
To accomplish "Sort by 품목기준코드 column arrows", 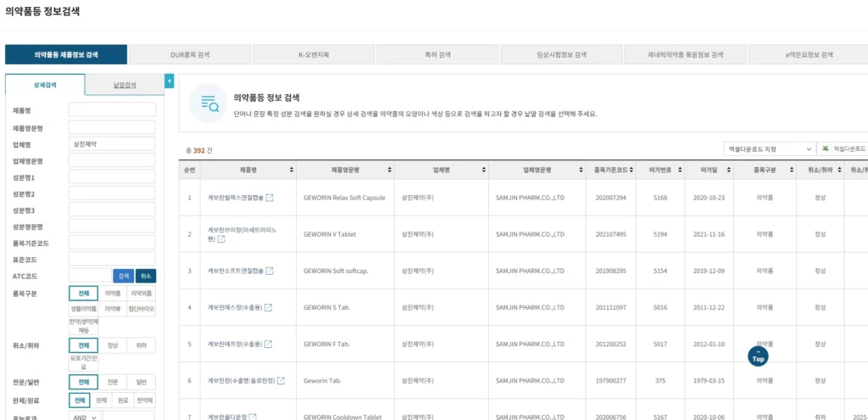I will tap(631, 170).
